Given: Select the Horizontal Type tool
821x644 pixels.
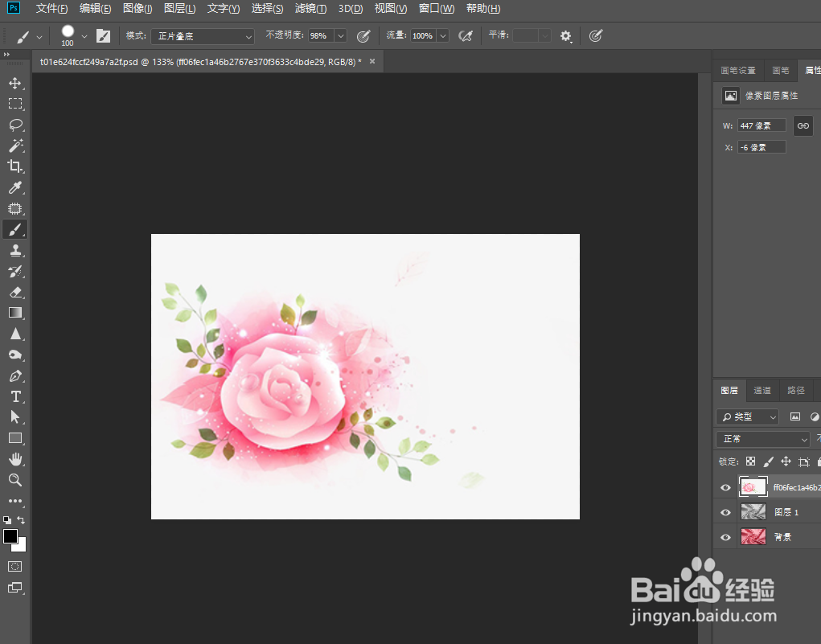Looking at the screenshot, I should [15, 396].
